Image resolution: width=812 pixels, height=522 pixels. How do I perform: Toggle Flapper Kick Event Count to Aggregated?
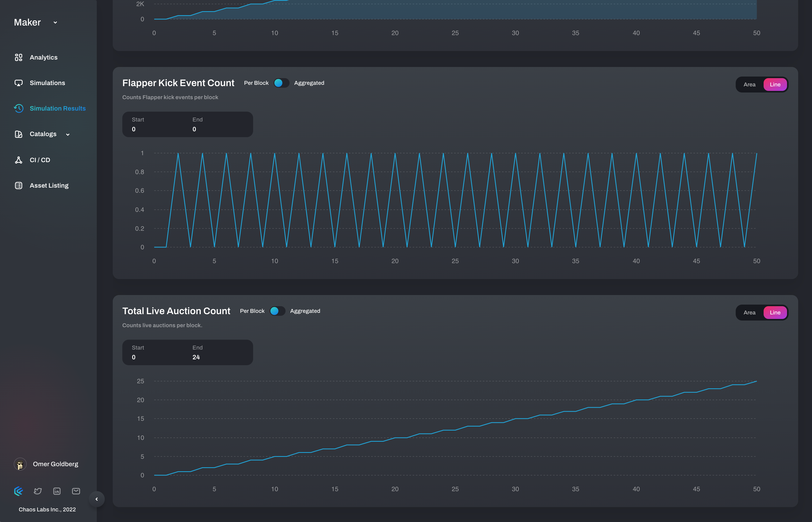[281, 83]
